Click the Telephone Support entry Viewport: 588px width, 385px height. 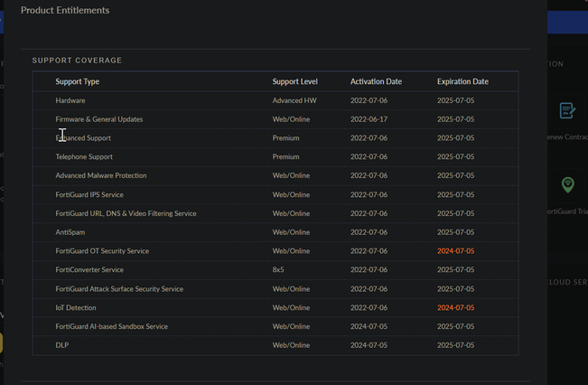tap(84, 157)
